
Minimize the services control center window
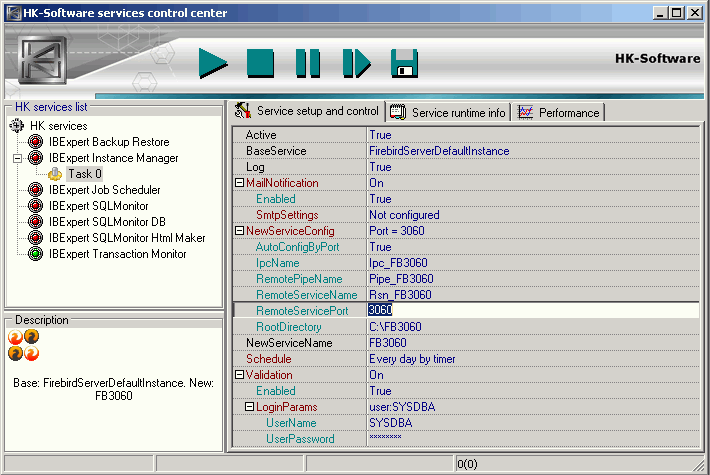(x=660, y=13)
